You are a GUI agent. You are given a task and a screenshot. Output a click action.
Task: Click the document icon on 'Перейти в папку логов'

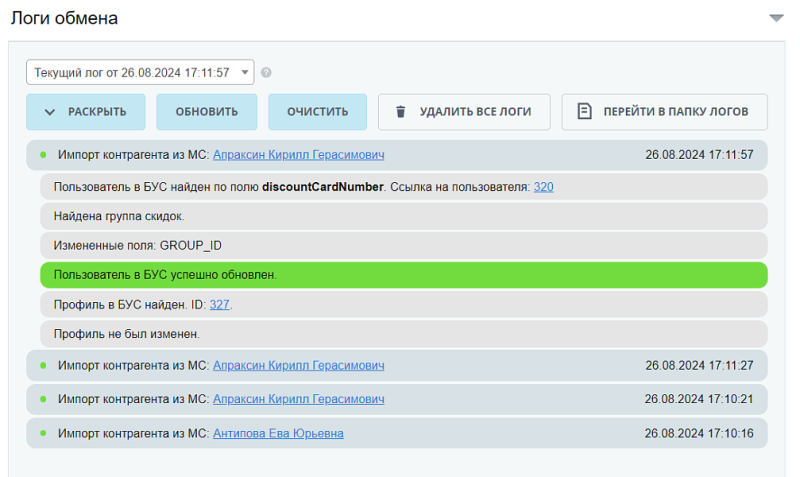click(x=585, y=112)
